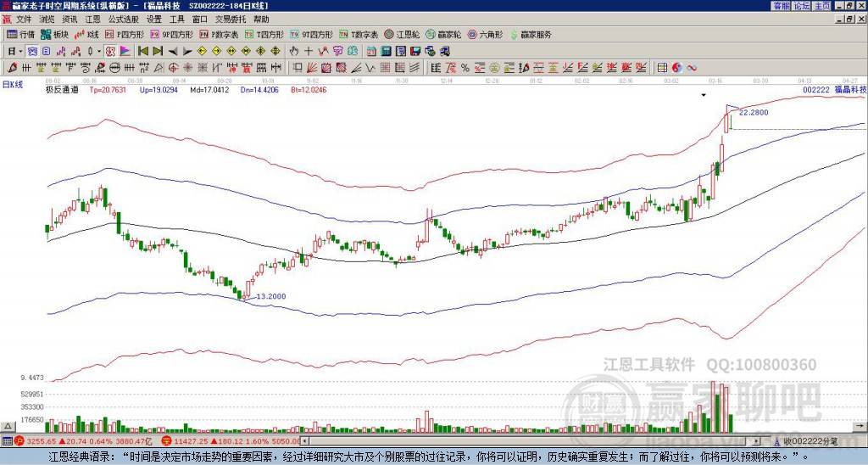Open the 公式选股 menu
This screenshot has width=868, height=465.
[123, 20]
